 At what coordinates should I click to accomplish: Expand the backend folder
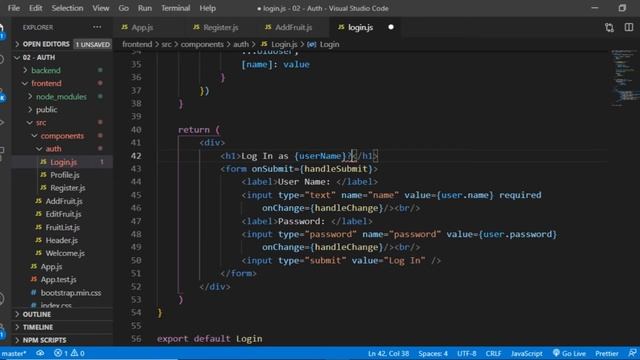[46, 71]
